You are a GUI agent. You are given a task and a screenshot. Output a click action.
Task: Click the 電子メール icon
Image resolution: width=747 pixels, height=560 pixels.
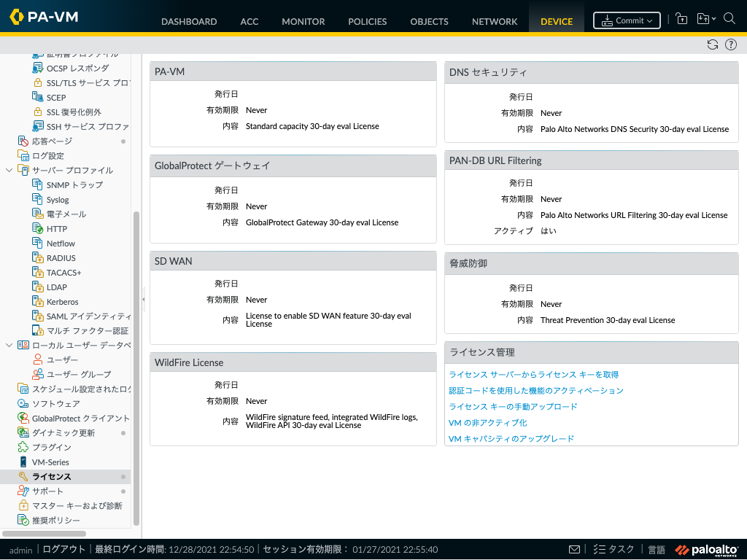pos(38,214)
